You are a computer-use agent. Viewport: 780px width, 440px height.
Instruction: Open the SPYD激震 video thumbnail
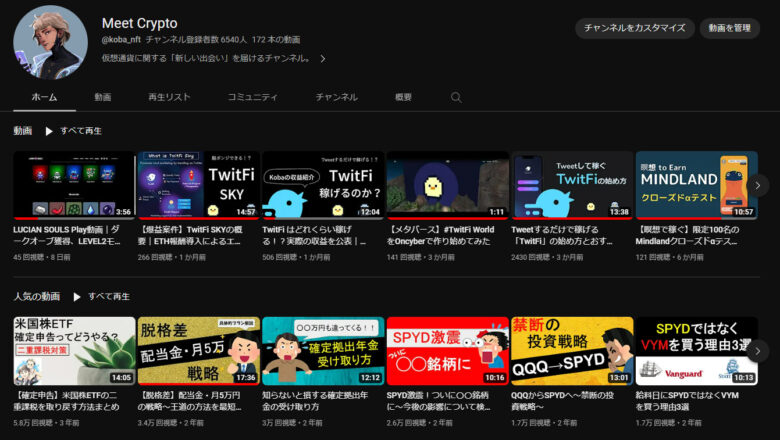[x=447, y=351]
